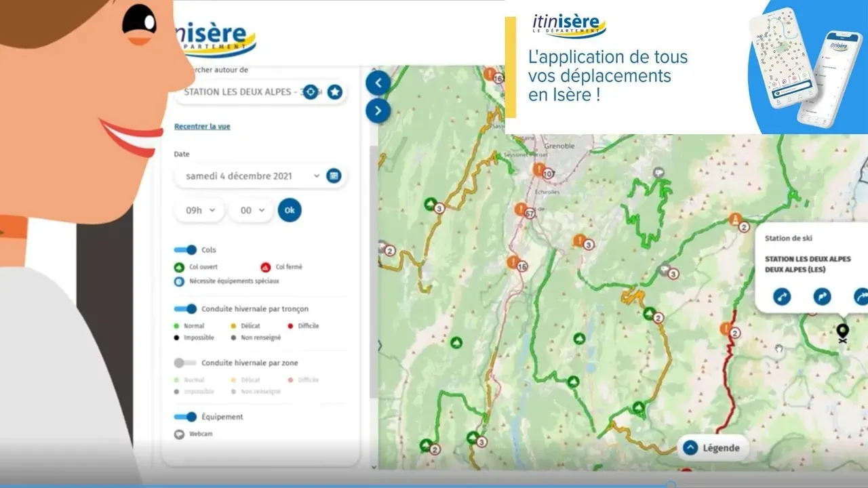Click the Webcam legend label

(x=201, y=434)
